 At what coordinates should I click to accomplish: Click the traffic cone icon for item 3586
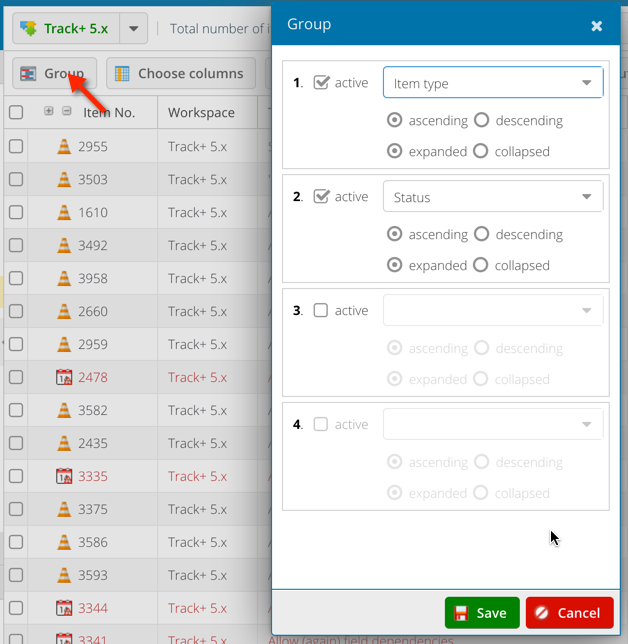[64, 543]
